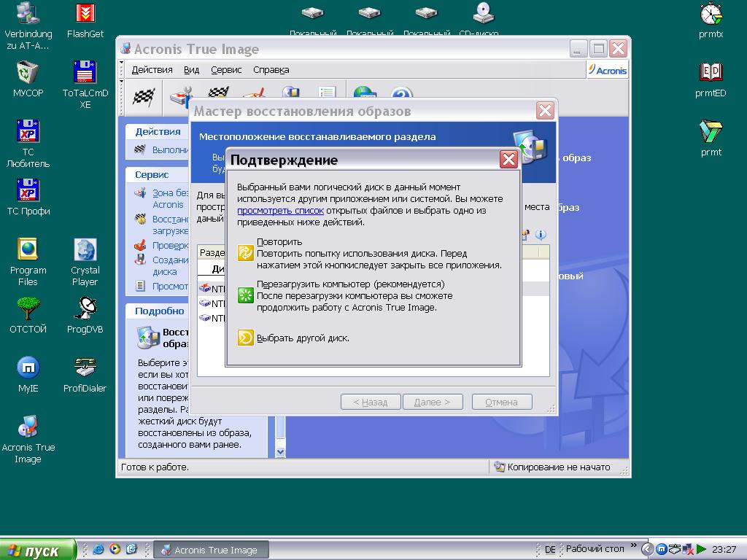Select 'Выбрать другой диск.' option text

[x=303, y=338]
